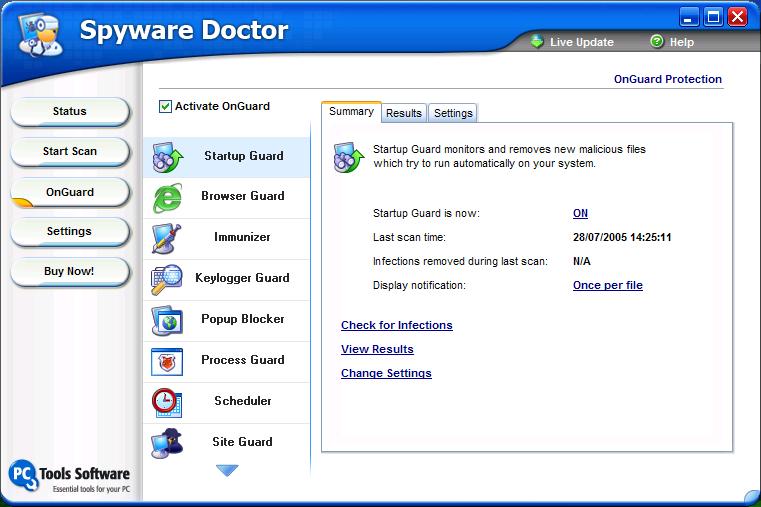Viewport: 761px width, 507px height.
Task: Click the Check for Infections link
Action: click(x=397, y=325)
